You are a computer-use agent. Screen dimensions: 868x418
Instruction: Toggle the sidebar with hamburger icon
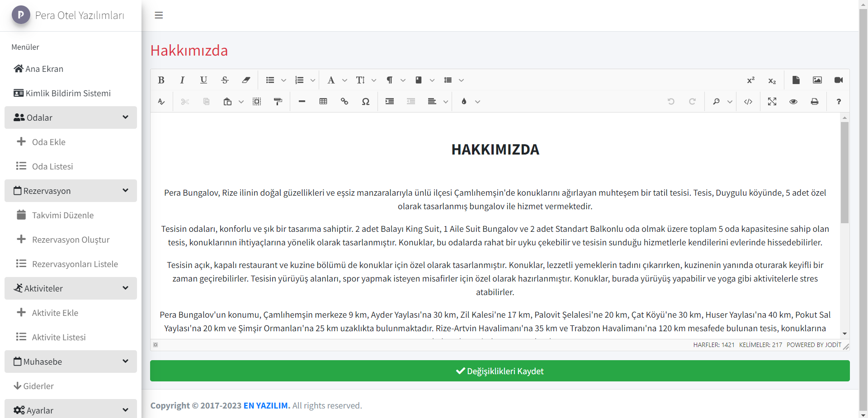(159, 15)
